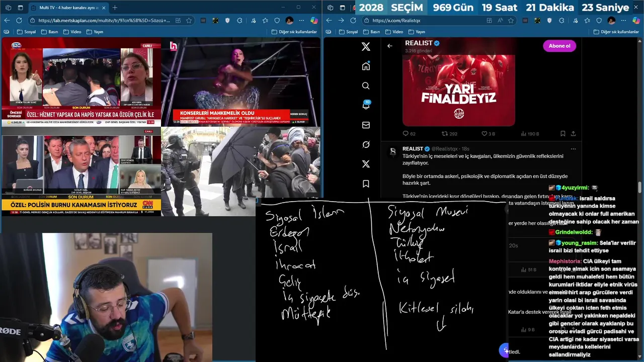Open @Realistqx handle link on post
Viewport: 644px width, 362px height.
(445, 149)
